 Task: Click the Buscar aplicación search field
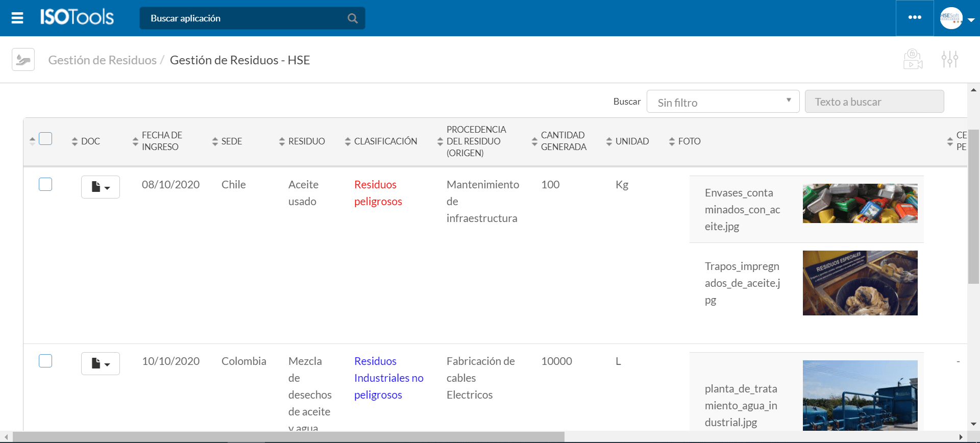click(x=252, y=18)
